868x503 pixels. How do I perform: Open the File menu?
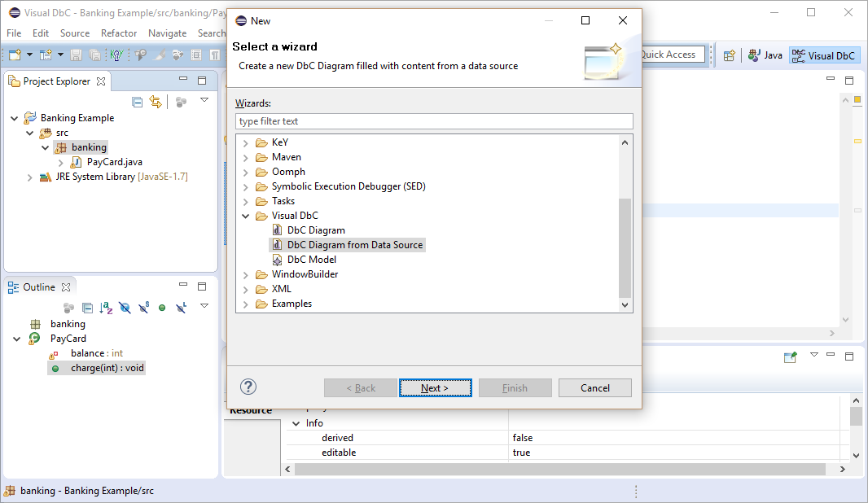pos(14,33)
